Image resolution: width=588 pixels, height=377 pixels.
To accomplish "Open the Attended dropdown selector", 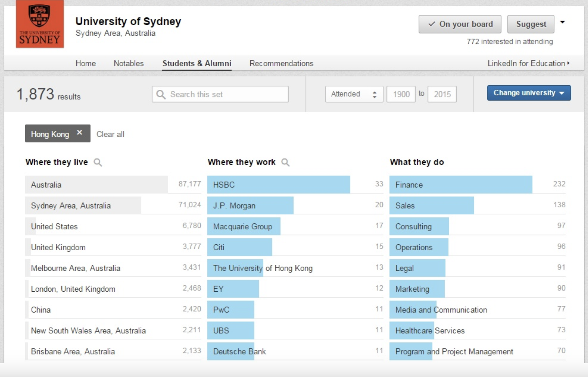I will point(354,94).
